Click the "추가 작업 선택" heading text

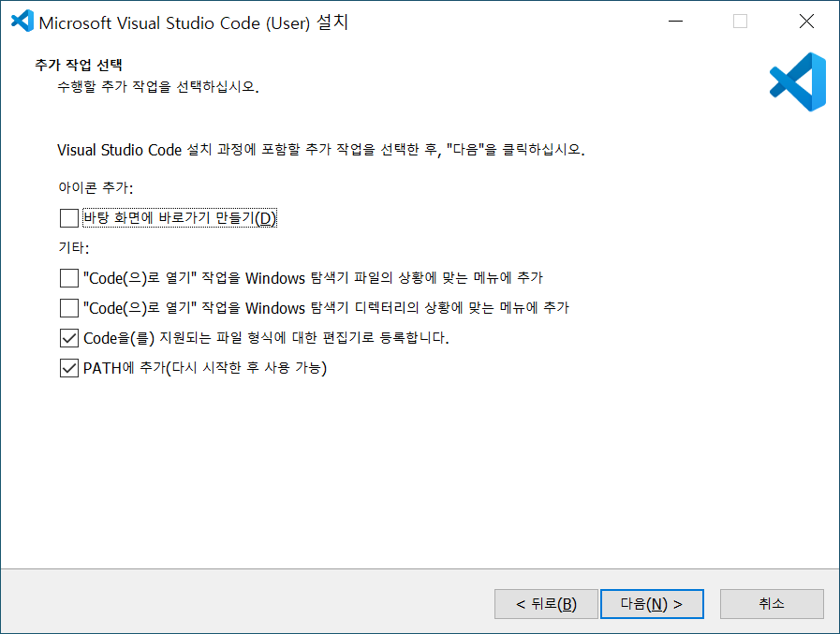(x=79, y=65)
